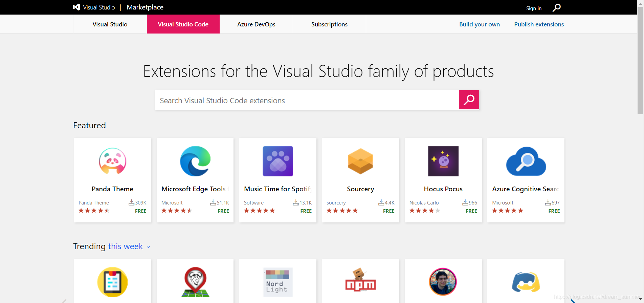The width and height of the screenshot is (644, 303).
Task: Open the blue-yellow Discord-style trending icon
Action: pyautogui.click(x=526, y=282)
